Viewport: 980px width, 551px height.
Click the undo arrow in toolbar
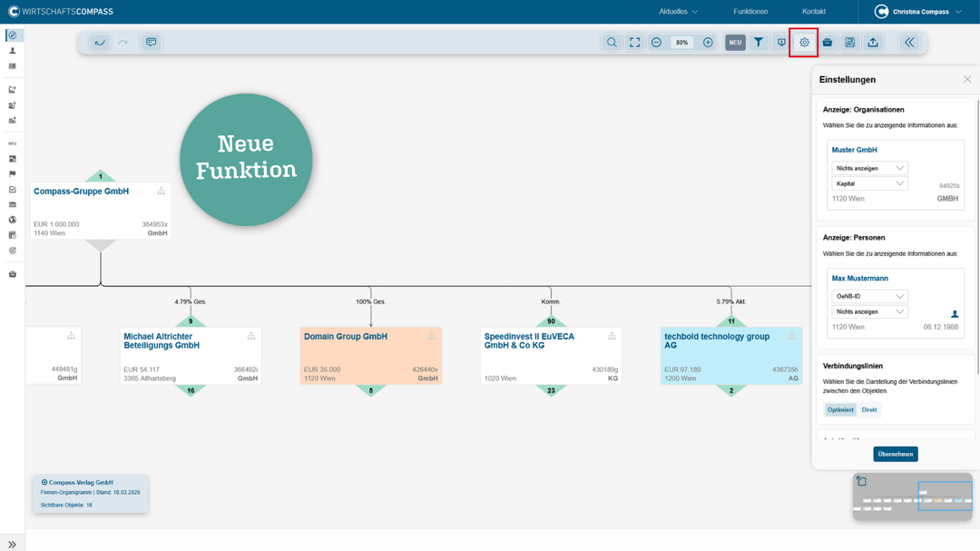click(100, 43)
